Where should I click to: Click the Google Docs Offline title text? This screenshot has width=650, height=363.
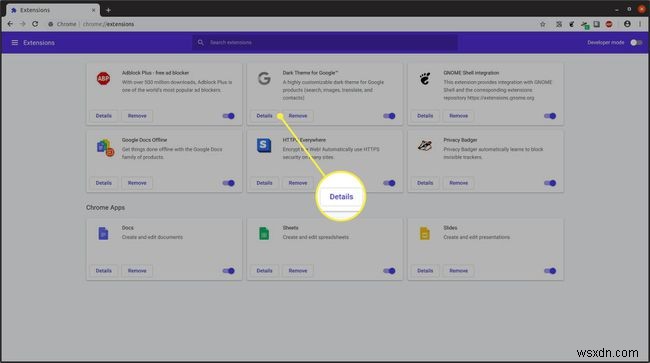[144, 140]
